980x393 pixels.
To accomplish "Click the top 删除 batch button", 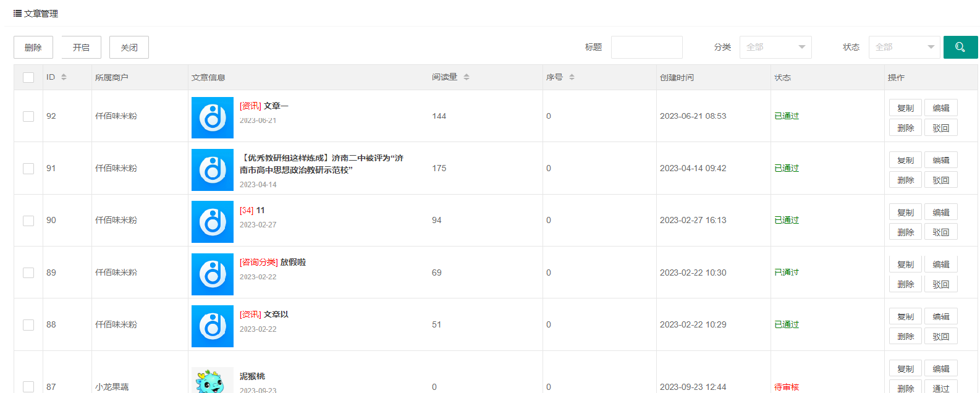I will 33,48.
